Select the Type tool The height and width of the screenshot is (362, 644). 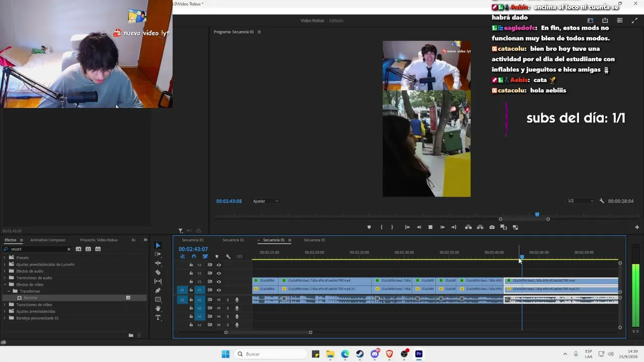158,317
